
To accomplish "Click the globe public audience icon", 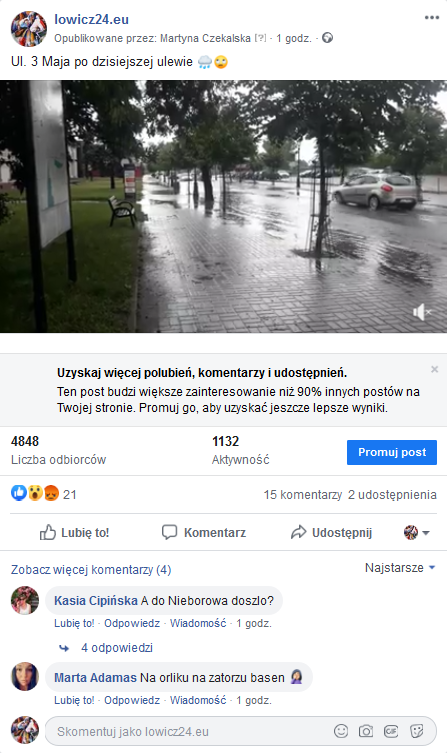I will 327,37.
